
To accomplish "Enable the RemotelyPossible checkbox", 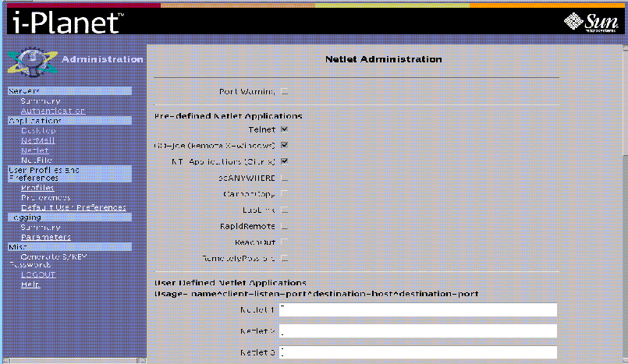I will (x=285, y=259).
